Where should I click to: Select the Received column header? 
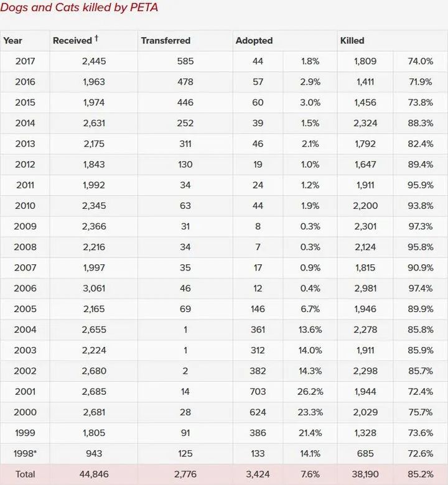pyautogui.click(x=72, y=40)
